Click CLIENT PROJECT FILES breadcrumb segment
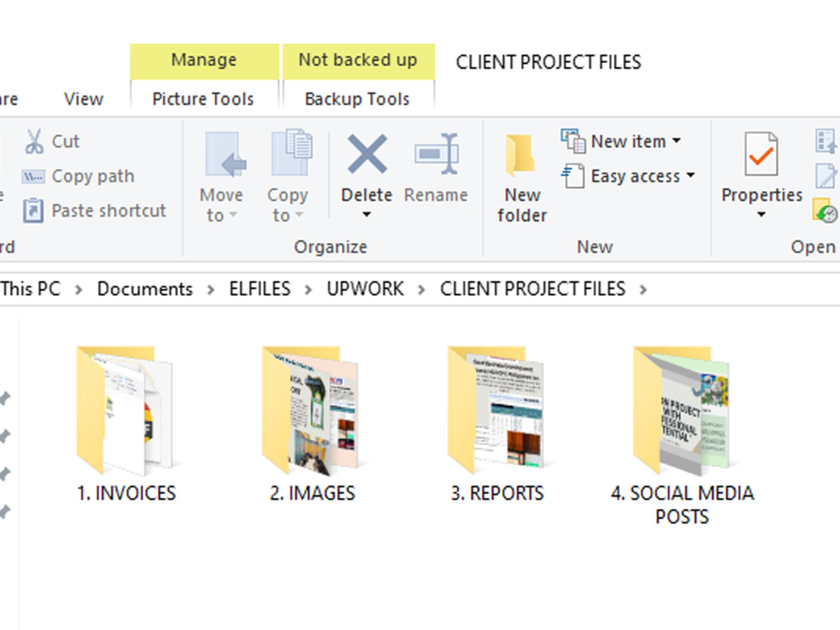The image size is (840, 630). click(533, 289)
